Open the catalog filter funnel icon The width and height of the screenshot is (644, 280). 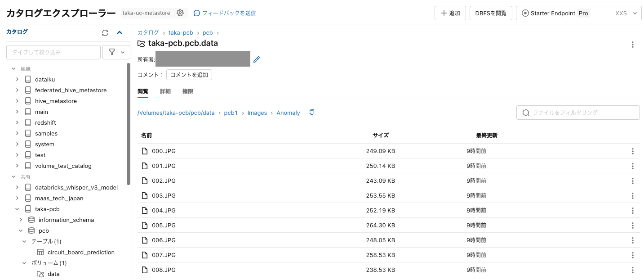pyautogui.click(x=111, y=52)
